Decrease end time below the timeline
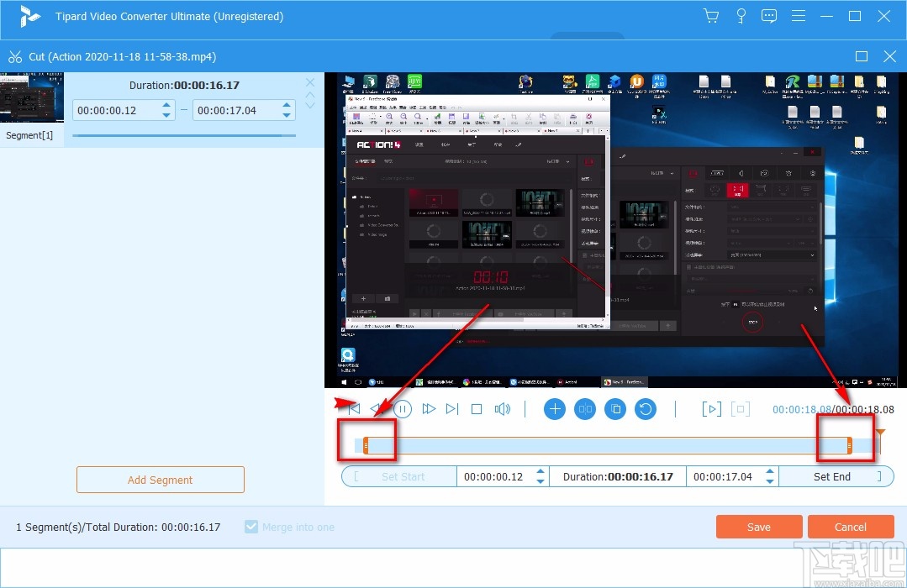907x588 pixels. coord(770,481)
